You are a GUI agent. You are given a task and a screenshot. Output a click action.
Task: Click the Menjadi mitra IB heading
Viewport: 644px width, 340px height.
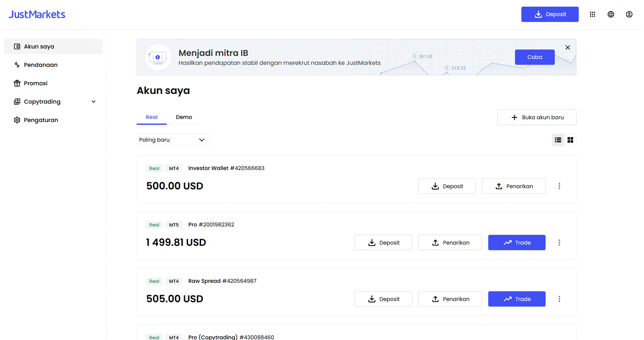(x=213, y=53)
